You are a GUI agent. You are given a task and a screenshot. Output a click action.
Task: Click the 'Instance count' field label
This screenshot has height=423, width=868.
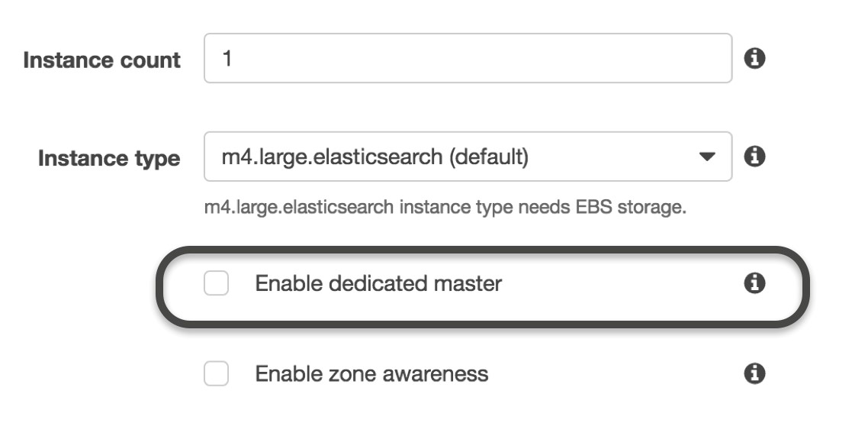coord(102,60)
